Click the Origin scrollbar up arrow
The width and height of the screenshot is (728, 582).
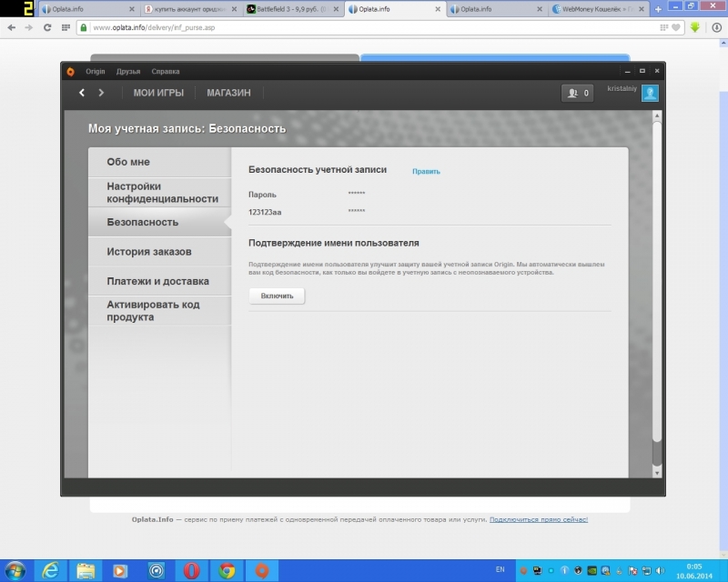click(x=656, y=115)
